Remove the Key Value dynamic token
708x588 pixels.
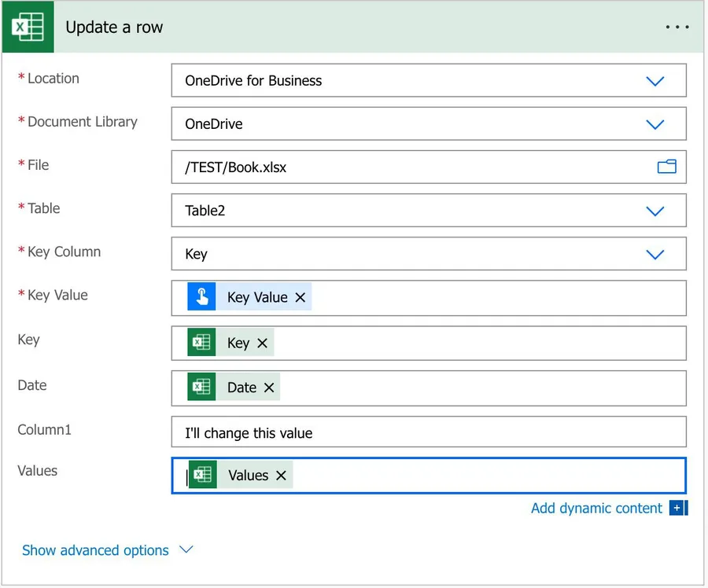[x=300, y=297]
